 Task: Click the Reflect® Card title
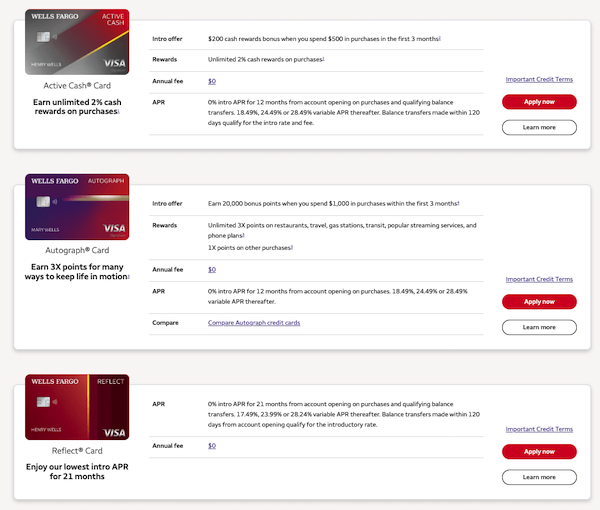pos(77,451)
